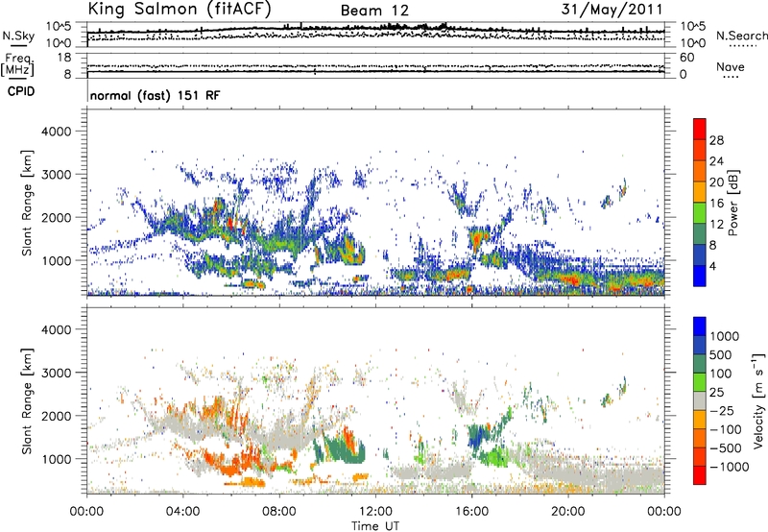Click the "04:00" time axis label
This screenshot has height=532, width=768.
pyautogui.click(x=182, y=512)
